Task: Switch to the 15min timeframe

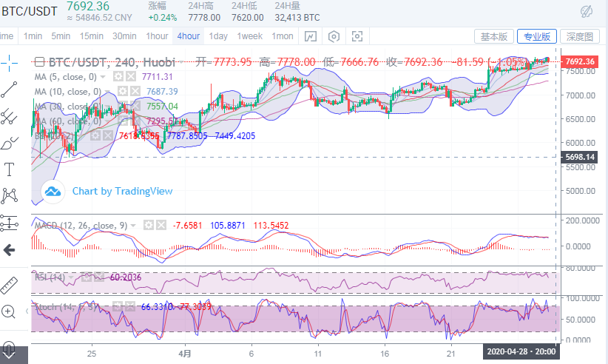Action: pos(92,36)
